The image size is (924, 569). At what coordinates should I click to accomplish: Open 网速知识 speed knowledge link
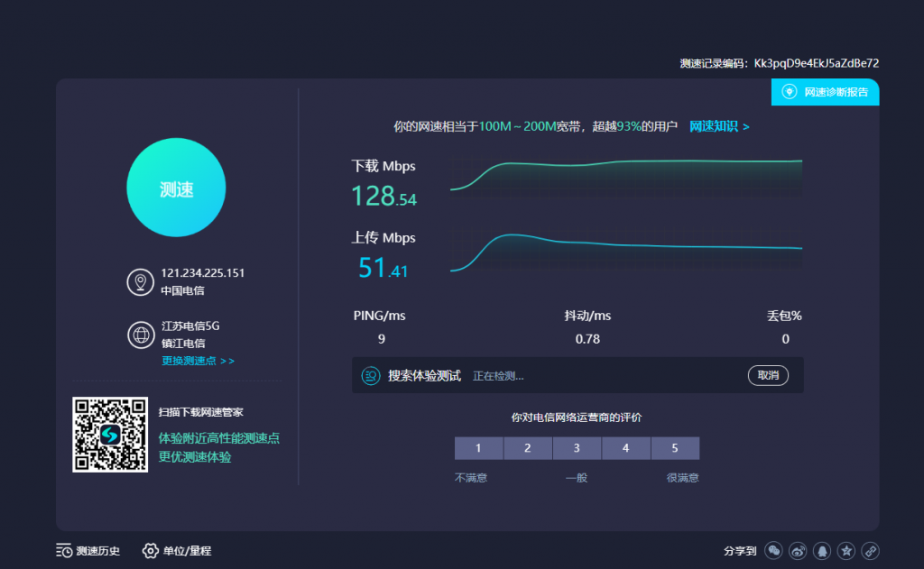tap(719, 126)
